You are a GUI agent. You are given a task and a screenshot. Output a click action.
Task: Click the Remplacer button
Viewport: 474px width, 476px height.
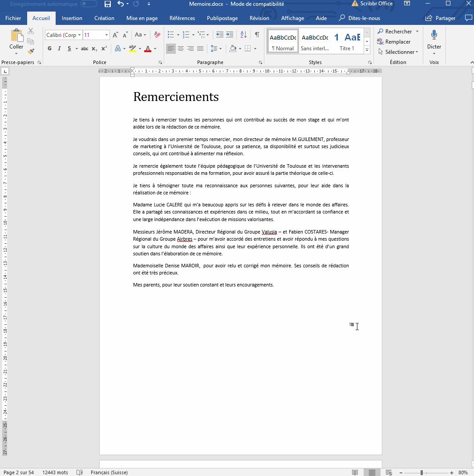pos(394,41)
